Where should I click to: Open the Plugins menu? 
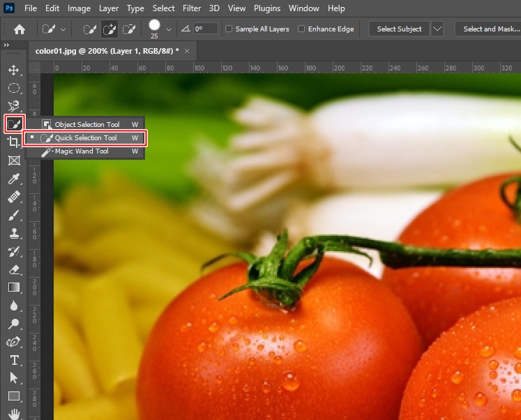point(267,8)
